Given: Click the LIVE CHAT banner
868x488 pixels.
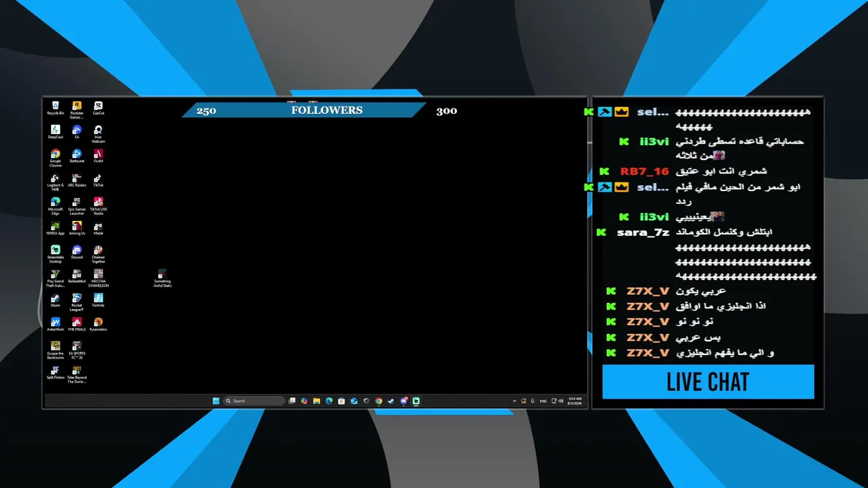Looking at the screenshot, I should coord(708,382).
